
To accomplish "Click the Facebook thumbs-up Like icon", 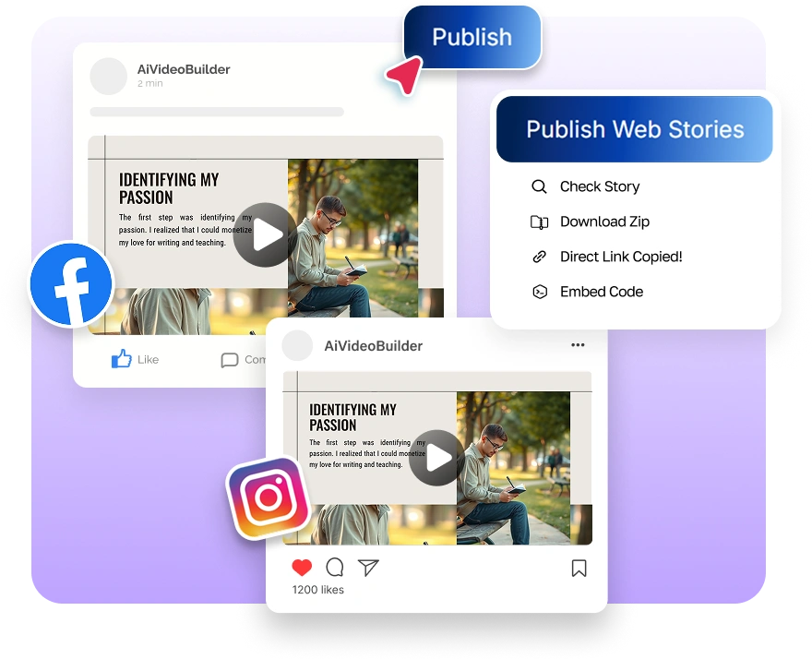I will (122, 359).
